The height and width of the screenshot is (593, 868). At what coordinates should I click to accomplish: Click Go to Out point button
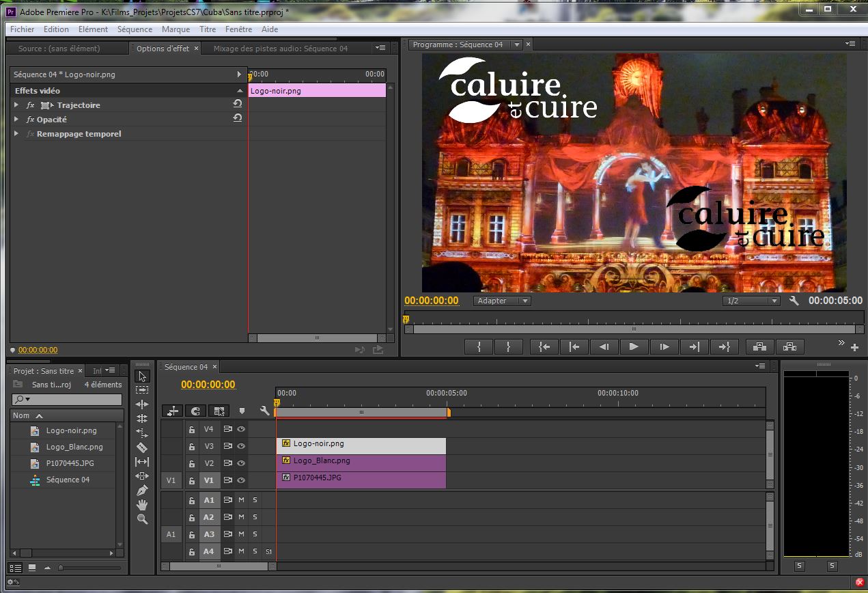coord(724,346)
